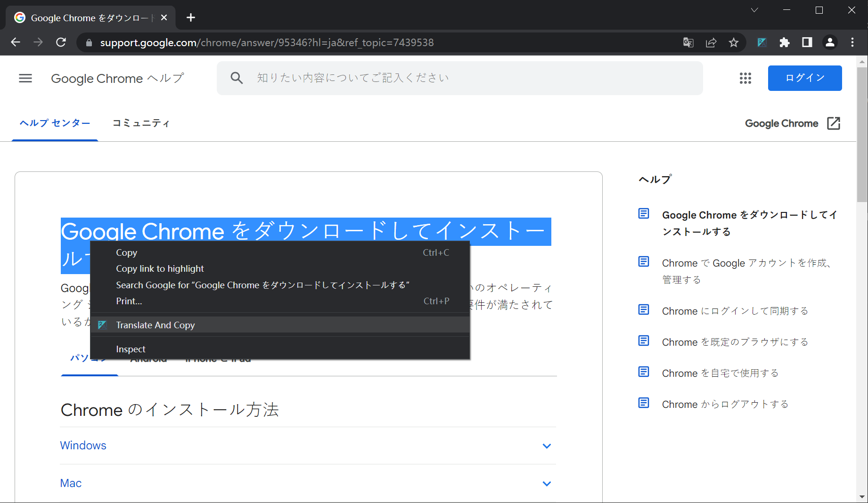
Task: Open the Mac install instructions
Action: point(71,483)
